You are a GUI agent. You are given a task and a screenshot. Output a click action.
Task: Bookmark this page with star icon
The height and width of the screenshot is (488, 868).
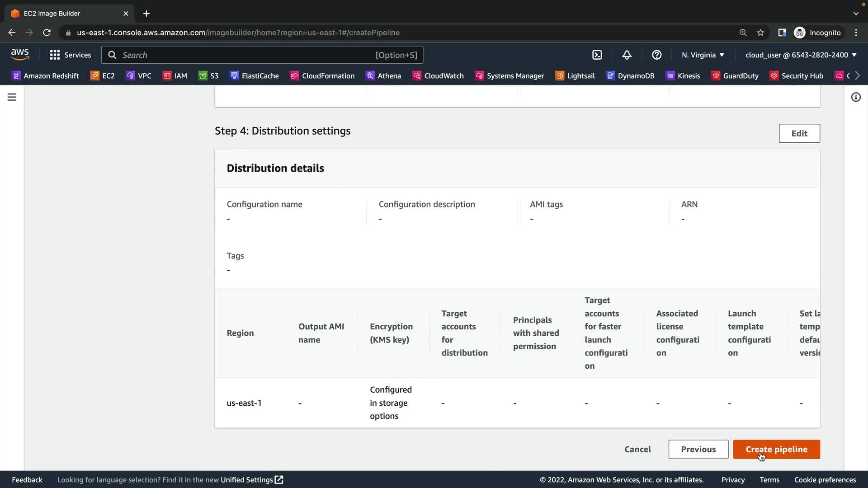760,33
